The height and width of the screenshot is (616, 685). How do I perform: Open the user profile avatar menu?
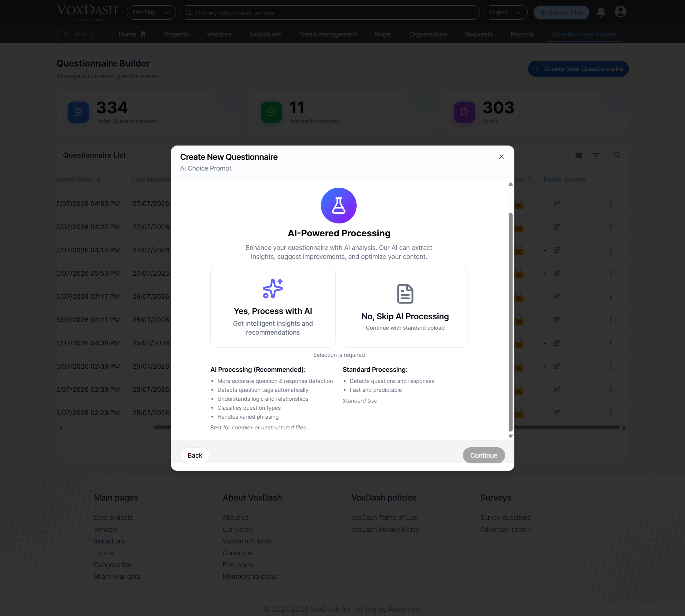click(620, 12)
